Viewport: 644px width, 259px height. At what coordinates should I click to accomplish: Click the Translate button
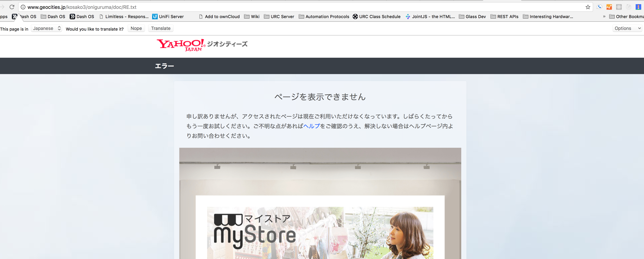[160, 29]
